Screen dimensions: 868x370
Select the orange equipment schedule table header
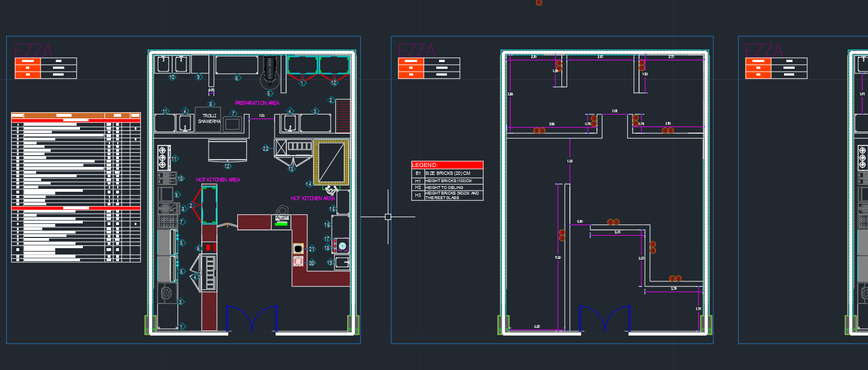[76, 115]
